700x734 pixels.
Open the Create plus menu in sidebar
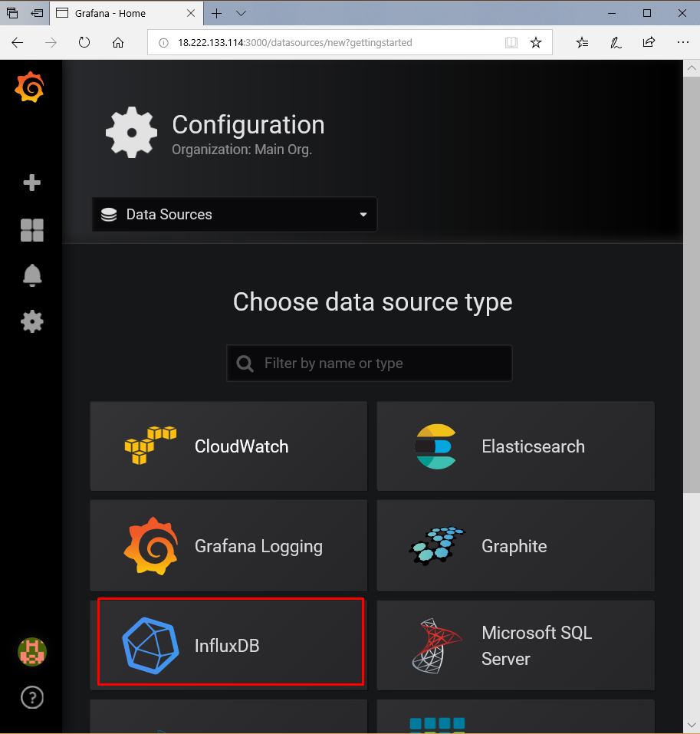(x=32, y=183)
